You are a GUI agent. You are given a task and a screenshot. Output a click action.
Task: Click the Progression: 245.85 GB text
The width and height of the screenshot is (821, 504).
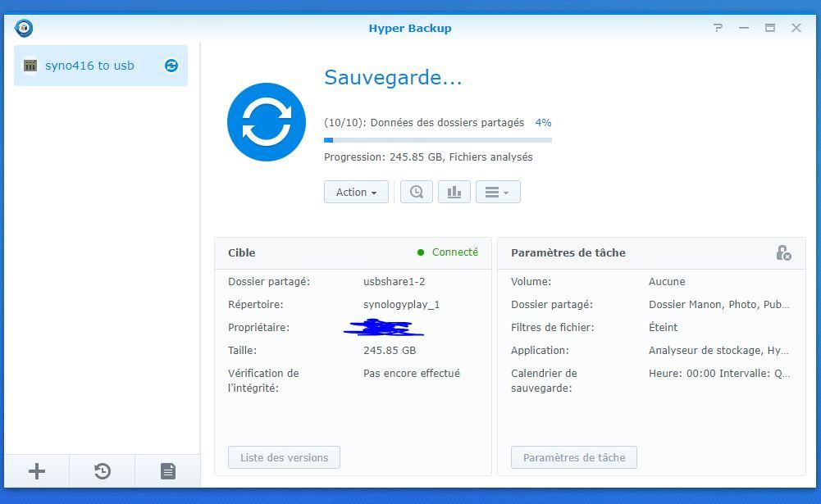point(428,157)
